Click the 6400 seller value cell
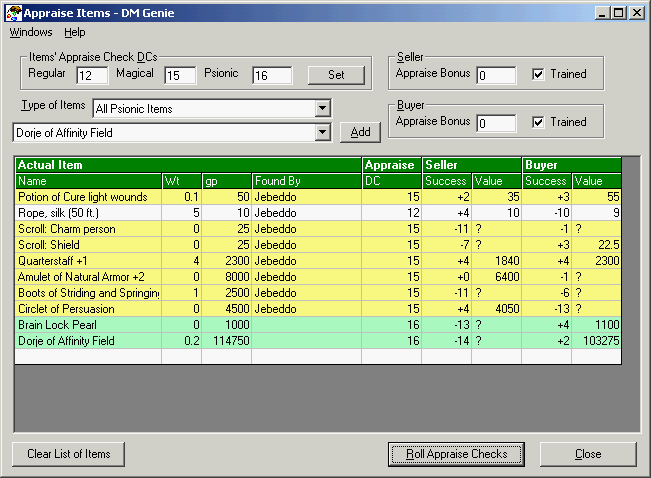Screen dimensions: 651x478 click(497, 277)
